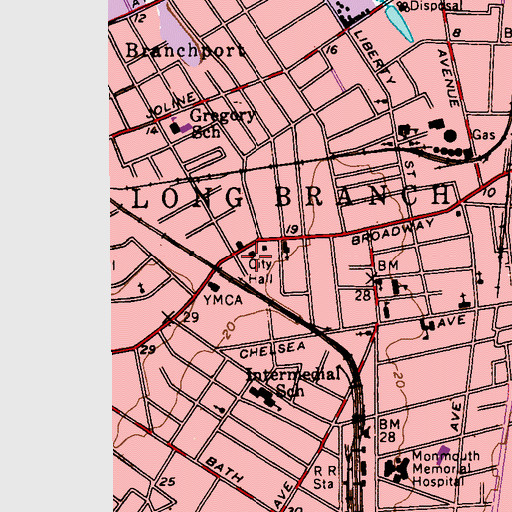Click the YMCA label

click(223, 300)
